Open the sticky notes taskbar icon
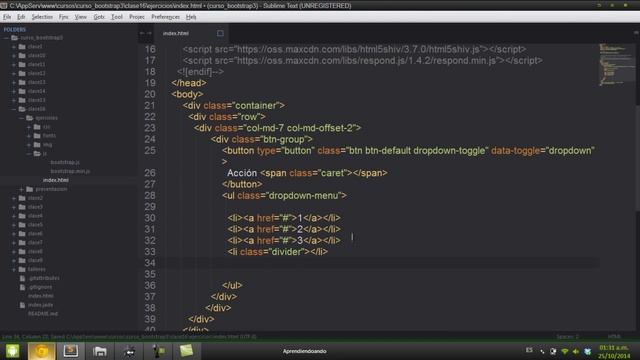 tap(186, 351)
